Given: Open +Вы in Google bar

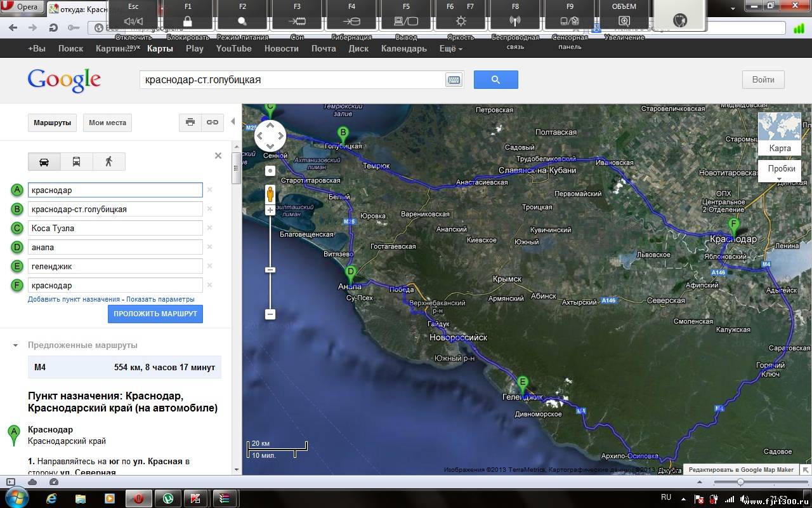Looking at the screenshot, I should pos(37,48).
